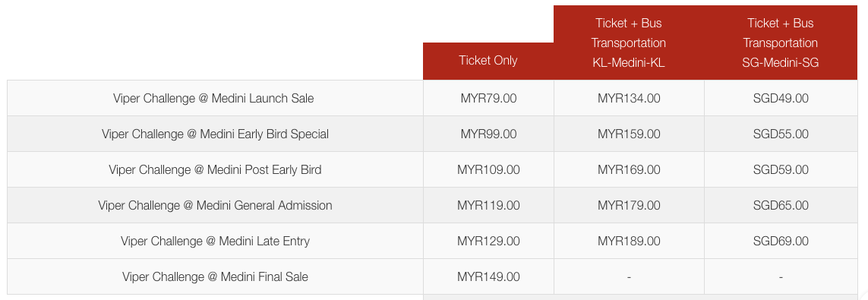
Task: Click the MYR119.00 price cell
Action: click(488, 205)
